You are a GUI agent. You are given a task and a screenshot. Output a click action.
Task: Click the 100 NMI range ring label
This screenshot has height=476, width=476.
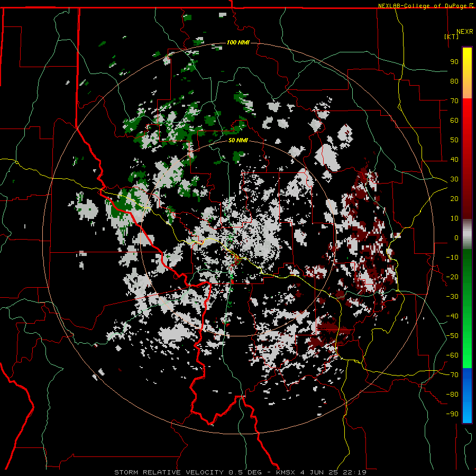238,42
